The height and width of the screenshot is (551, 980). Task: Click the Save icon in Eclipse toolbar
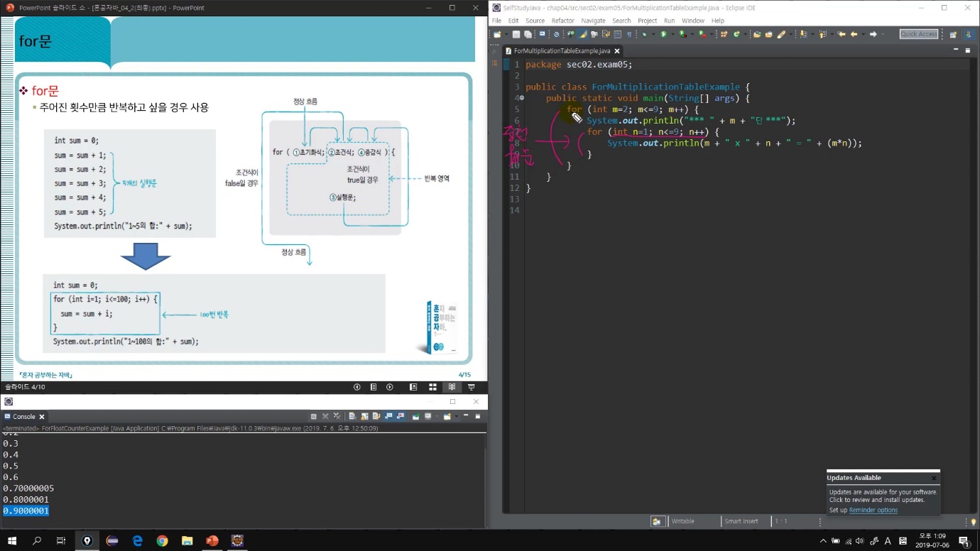516,34
